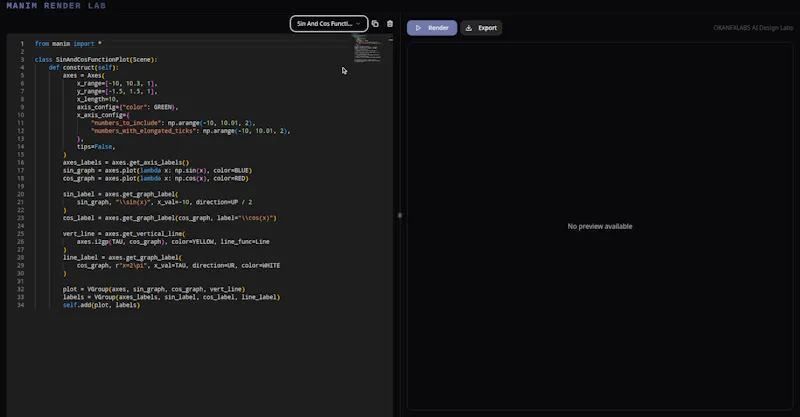Screen dimensions: 800x417
Task: Click the 'axes = Axes(' line
Action: pos(84,76)
